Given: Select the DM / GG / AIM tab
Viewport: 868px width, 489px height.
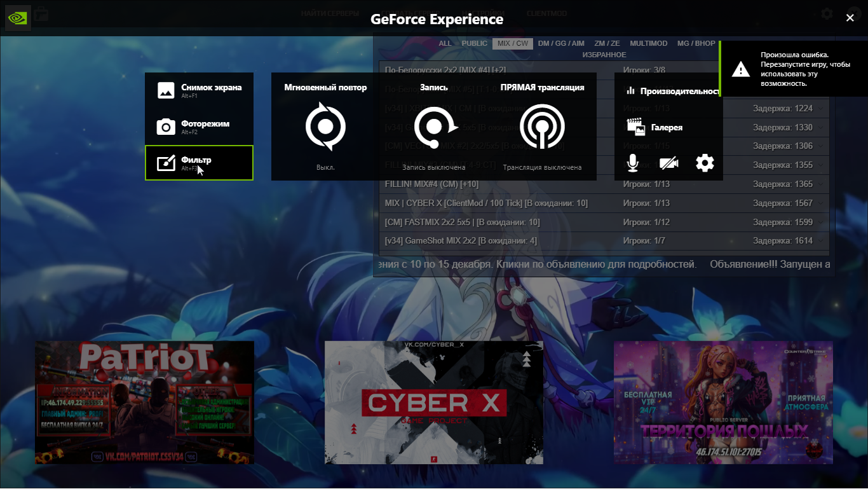Looking at the screenshot, I should pyautogui.click(x=561, y=43).
